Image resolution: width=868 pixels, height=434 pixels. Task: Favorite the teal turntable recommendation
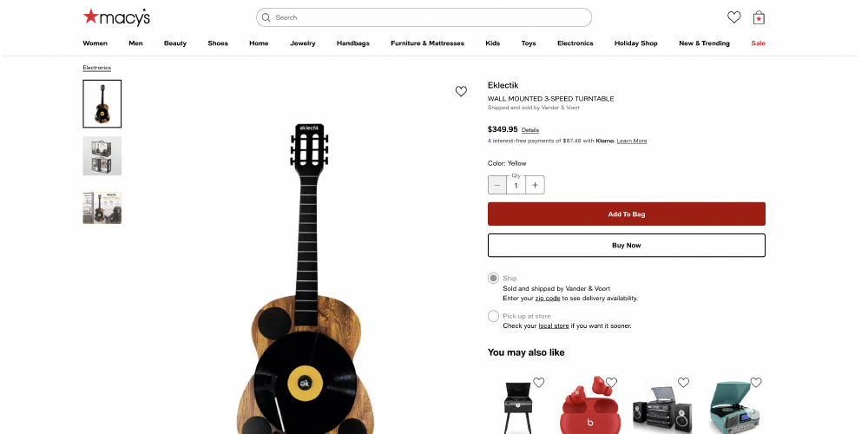tap(756, 383)
